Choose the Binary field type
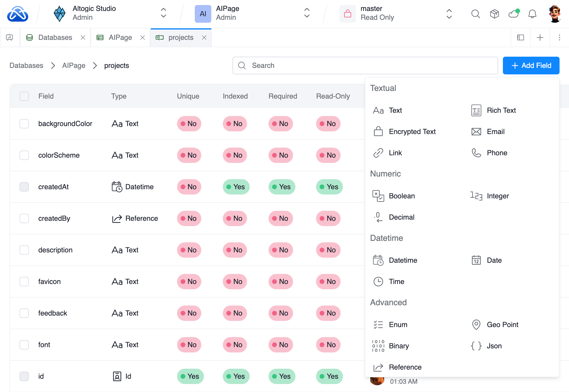 coord(398,346)
